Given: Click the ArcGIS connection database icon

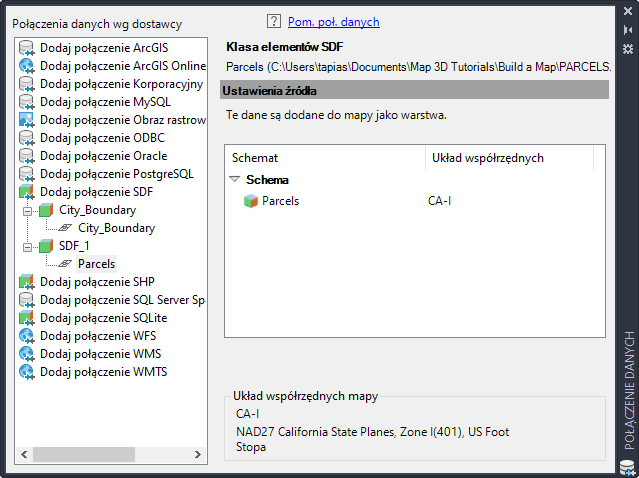Looking at the screenshot, I should pyautogui.click(x=26, y=48).
